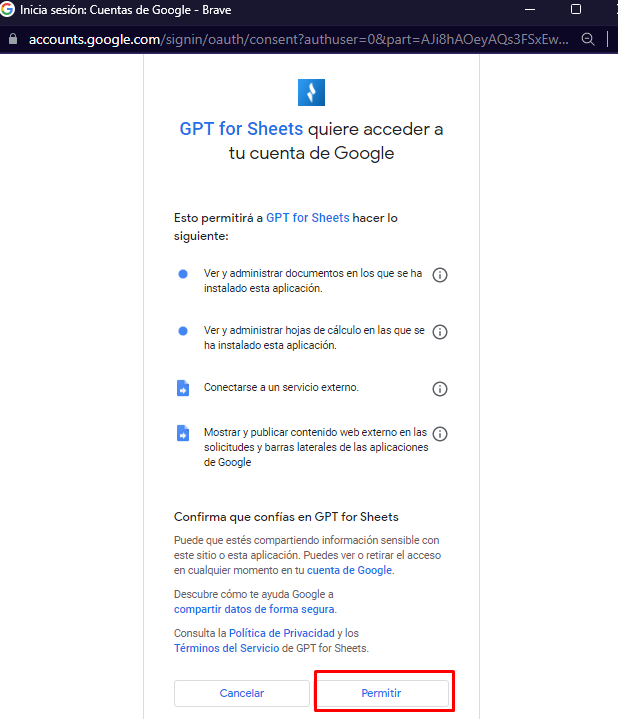The width and height of the screenshot is (618, 719).
Task: Show info for Conectarse a un servicio externo
Action: pos(440,389)
